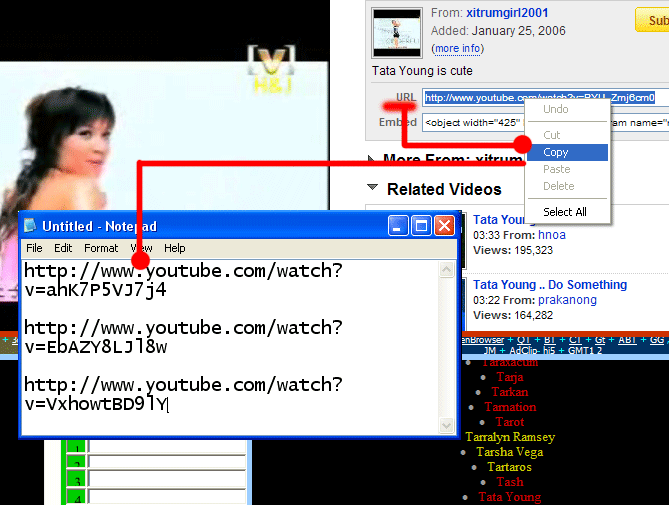Viewport: 669px width, 505px height.
Task: Close the Untitled Notepad window
Action: point(444,226)
